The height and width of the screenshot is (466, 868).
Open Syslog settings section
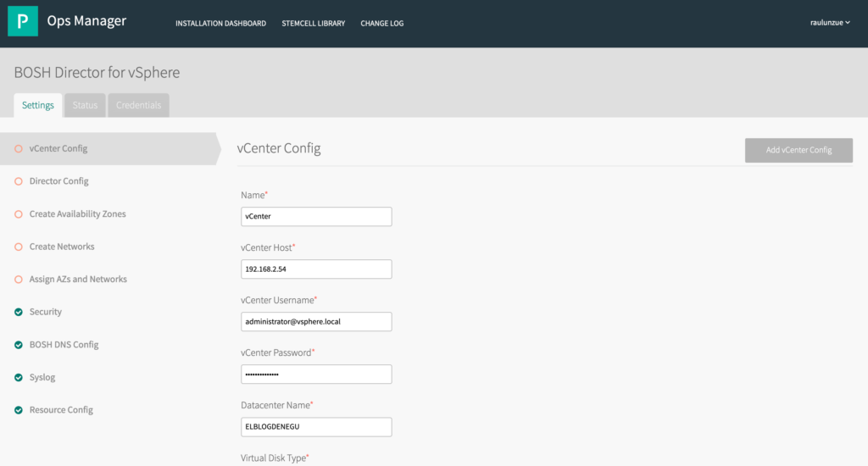pyautogui.click(x=42, y=377)
